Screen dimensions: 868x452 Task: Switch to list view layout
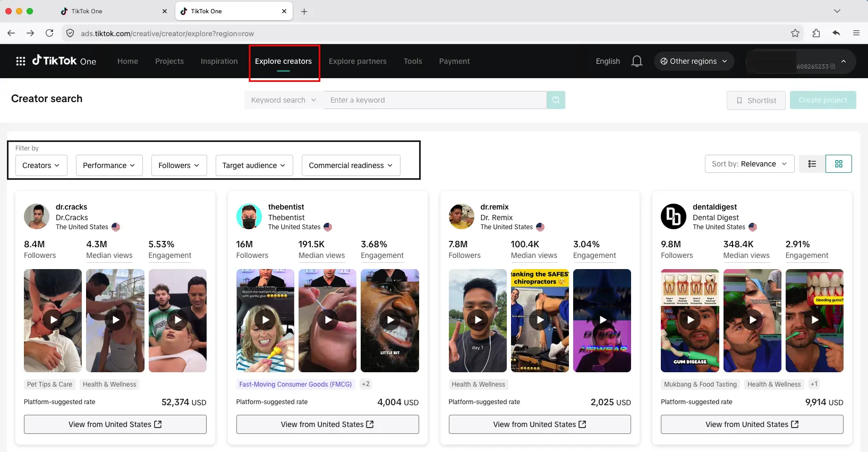(812, 164)
